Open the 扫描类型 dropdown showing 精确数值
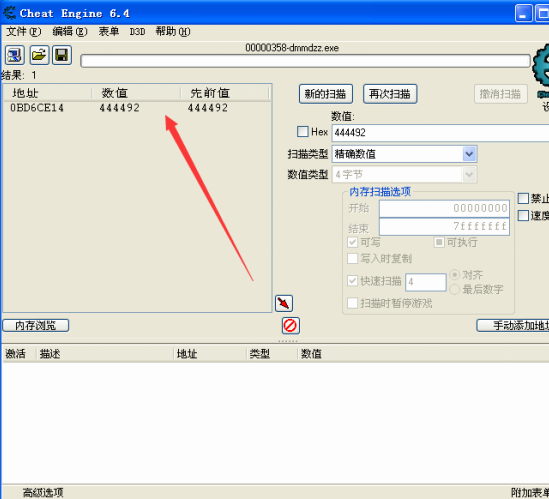 click(x=404, y=154)
